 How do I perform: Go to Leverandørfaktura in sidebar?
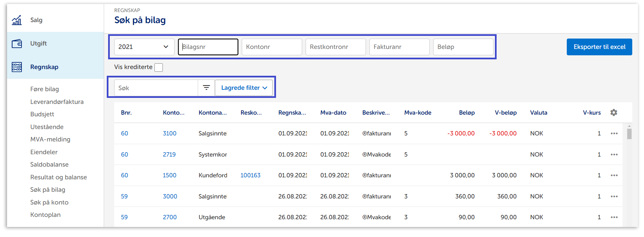[57, 102]
